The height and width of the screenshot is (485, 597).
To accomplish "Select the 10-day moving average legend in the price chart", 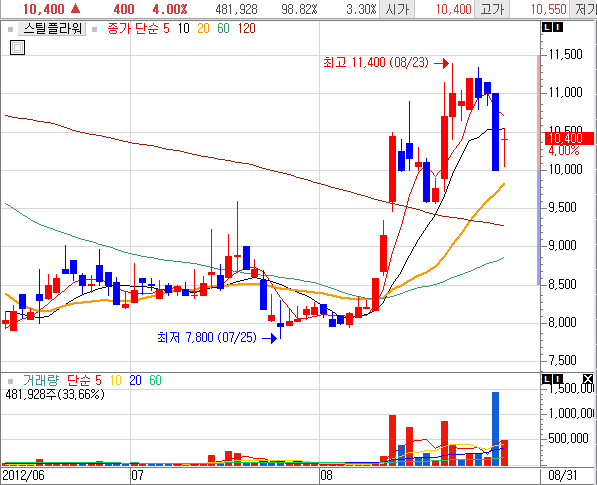I will (184, 29).
